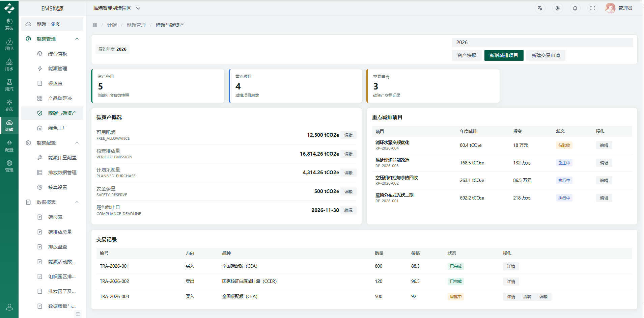Click the 能碳管理 breadcrumb link
The image size is (644, 318).
point(136,25)
